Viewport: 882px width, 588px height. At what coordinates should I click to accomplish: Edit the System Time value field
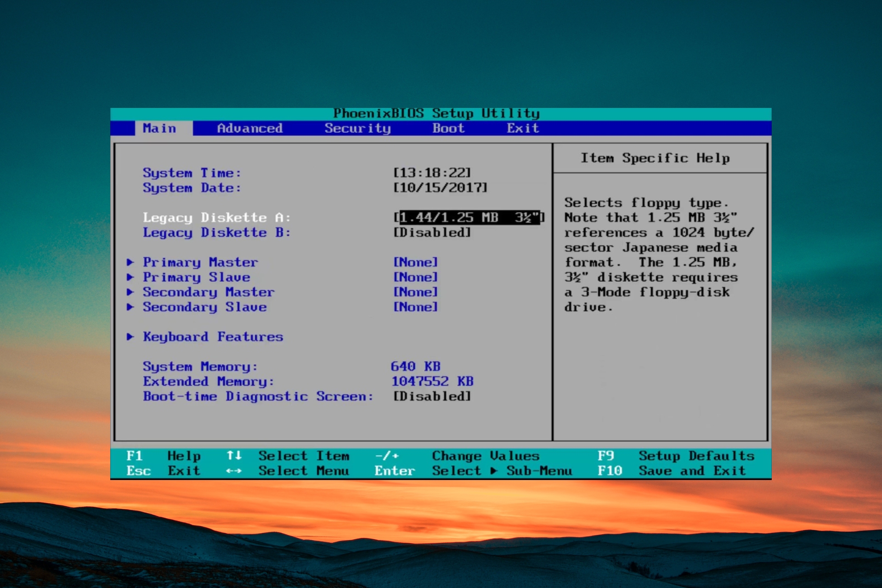432,173
